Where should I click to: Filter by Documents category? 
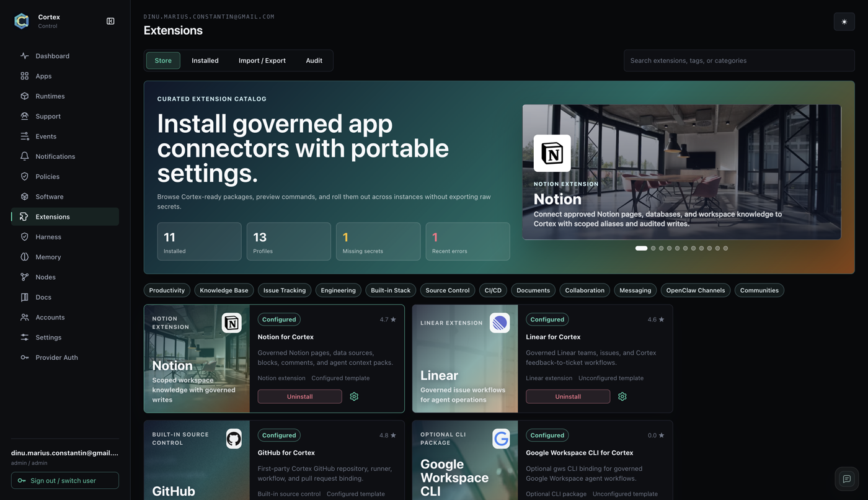[533, 290]
